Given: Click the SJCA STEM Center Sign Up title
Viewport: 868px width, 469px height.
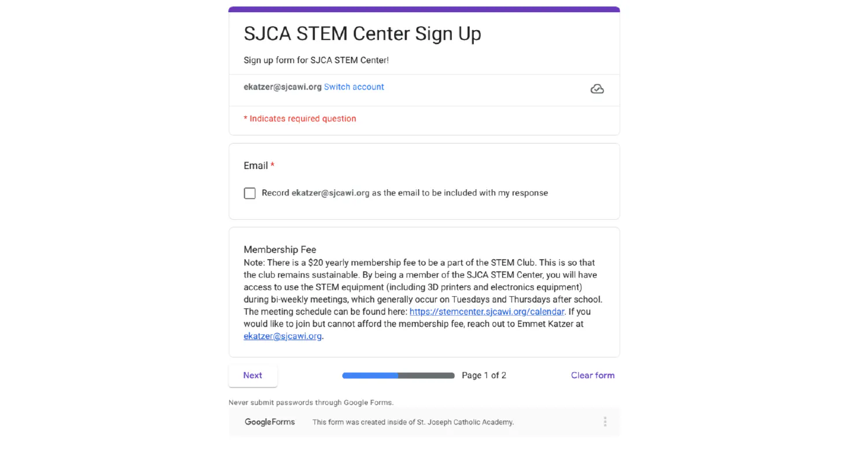Looking at the screenshot, I should point(362,34).
